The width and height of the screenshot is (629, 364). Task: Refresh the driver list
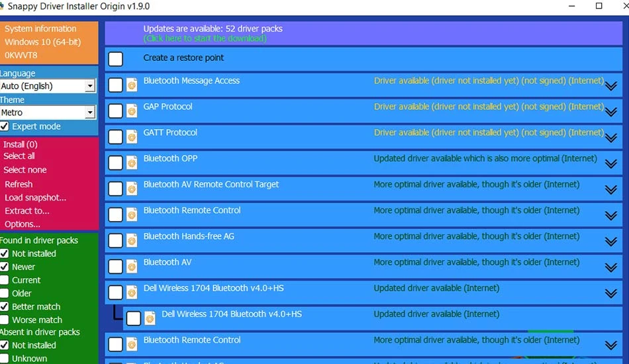pyautogui.click(x=19, y=185)
